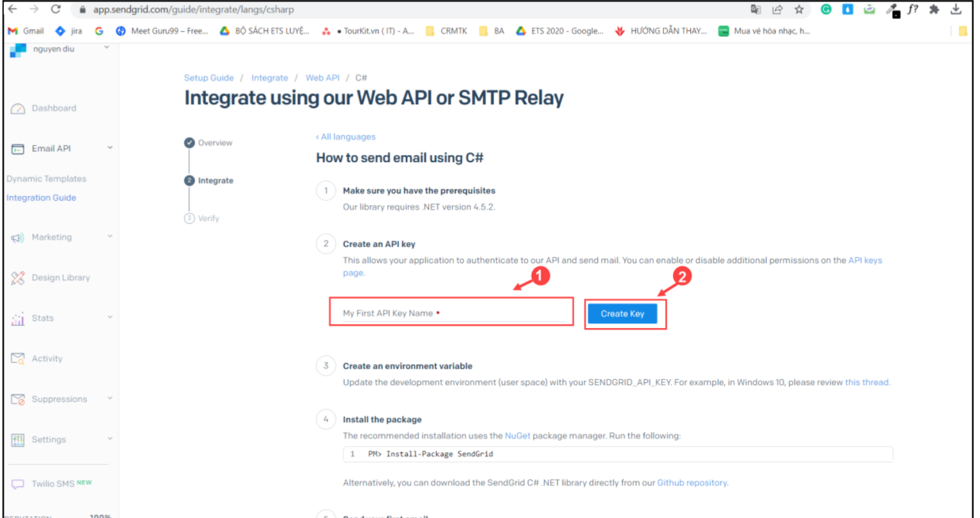Open the f? font finder extension

(x=912, y=9)
